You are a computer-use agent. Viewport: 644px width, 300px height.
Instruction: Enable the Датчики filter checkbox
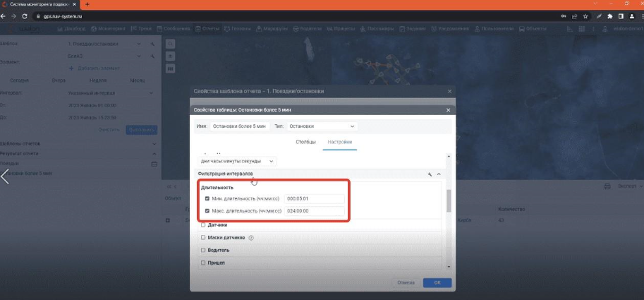point(203,225)
